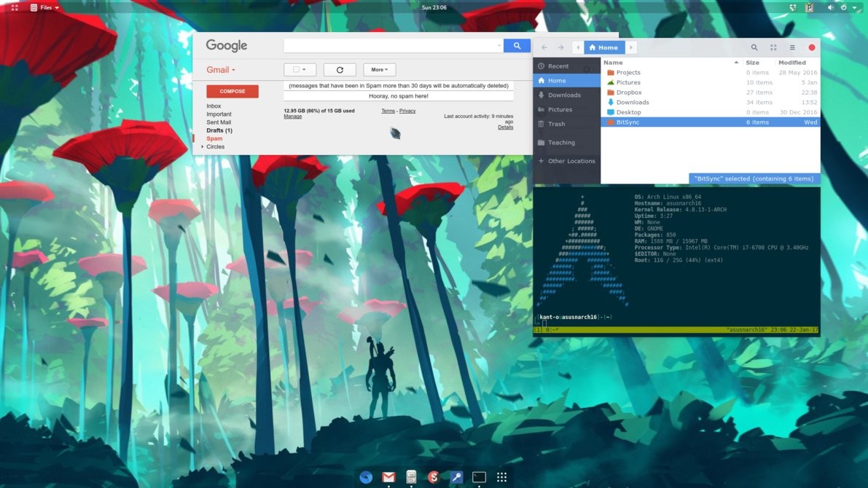Open the Teaching bookmark in sidebar
Screen dimensions: 868x488
point(567,143)
